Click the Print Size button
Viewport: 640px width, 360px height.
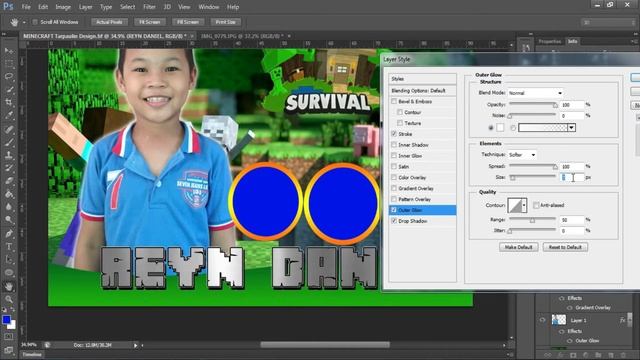point(226,22)
